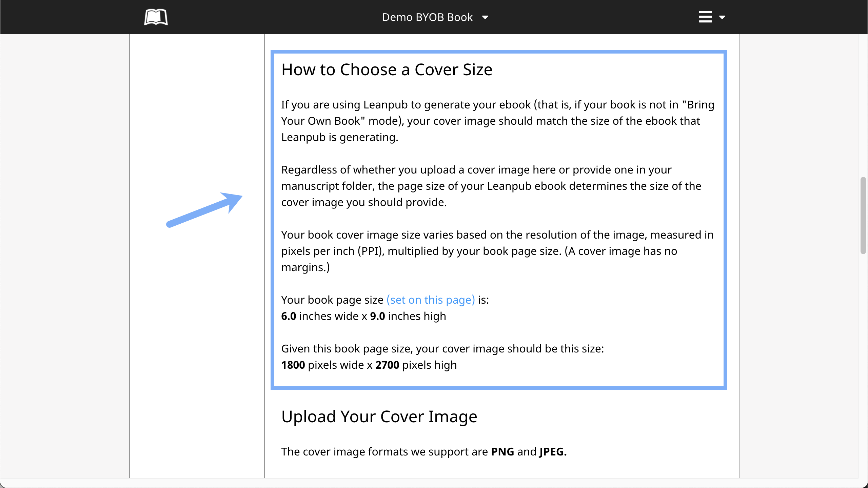Click the "Given this book page size" line
Viewport: 868px width, 488px height.
442,349
